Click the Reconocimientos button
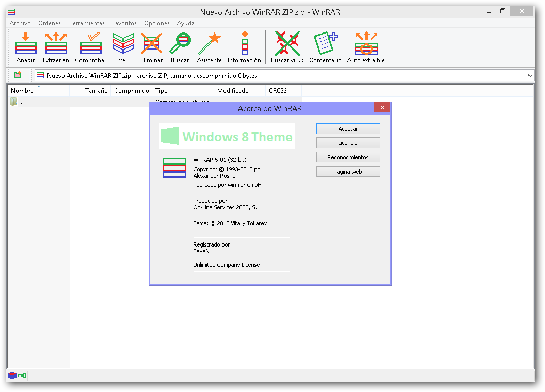 pos(348,157)
